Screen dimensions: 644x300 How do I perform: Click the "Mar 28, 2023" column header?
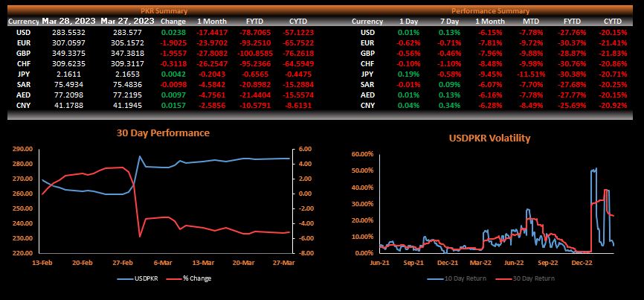point(68,21)
